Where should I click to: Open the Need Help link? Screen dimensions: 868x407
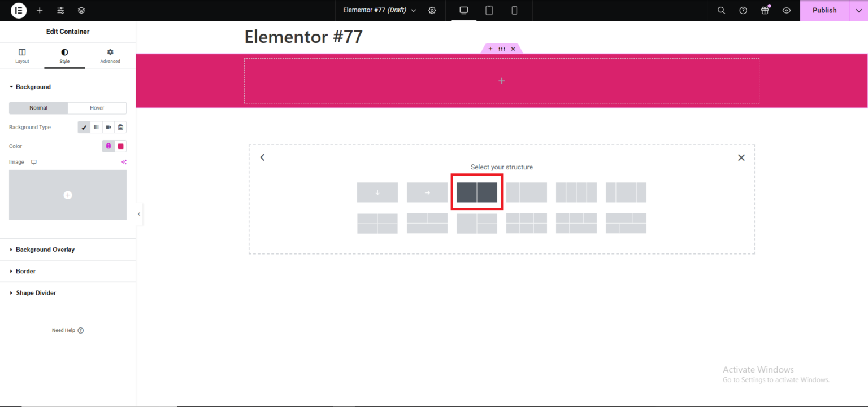point(68,330)
